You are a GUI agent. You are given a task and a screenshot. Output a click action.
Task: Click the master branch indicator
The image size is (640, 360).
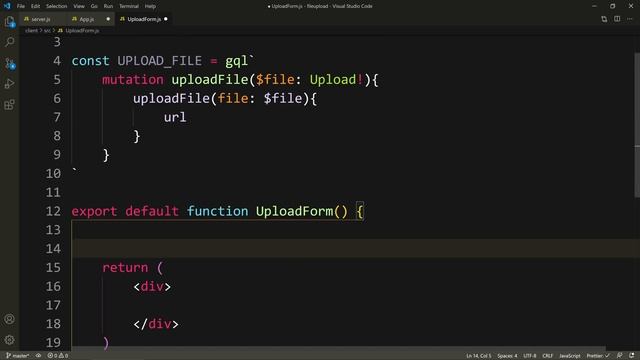[x=18, y=356]
